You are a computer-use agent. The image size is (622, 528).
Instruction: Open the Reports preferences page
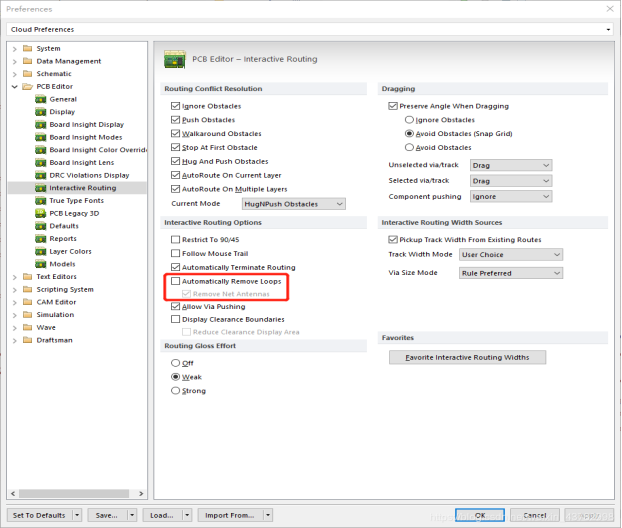click(x=63, y=238)
